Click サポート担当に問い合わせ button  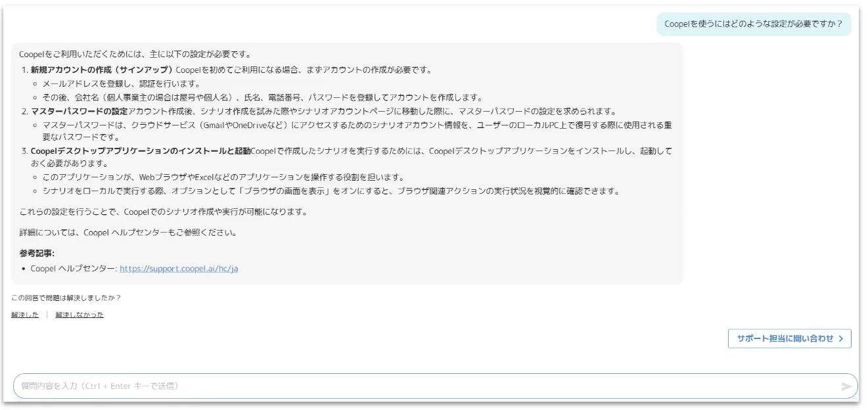coord(789,338)
